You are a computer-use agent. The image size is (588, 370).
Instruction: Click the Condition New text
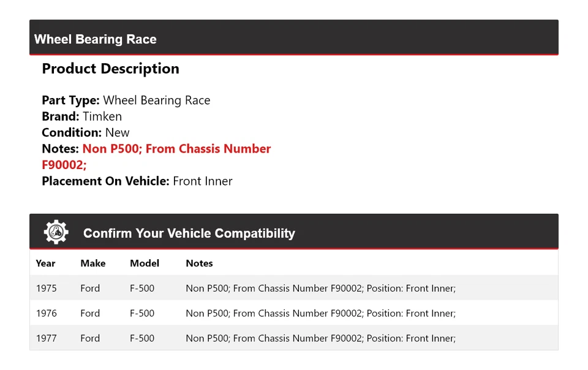pyautogui.click(x=117, y=132)
